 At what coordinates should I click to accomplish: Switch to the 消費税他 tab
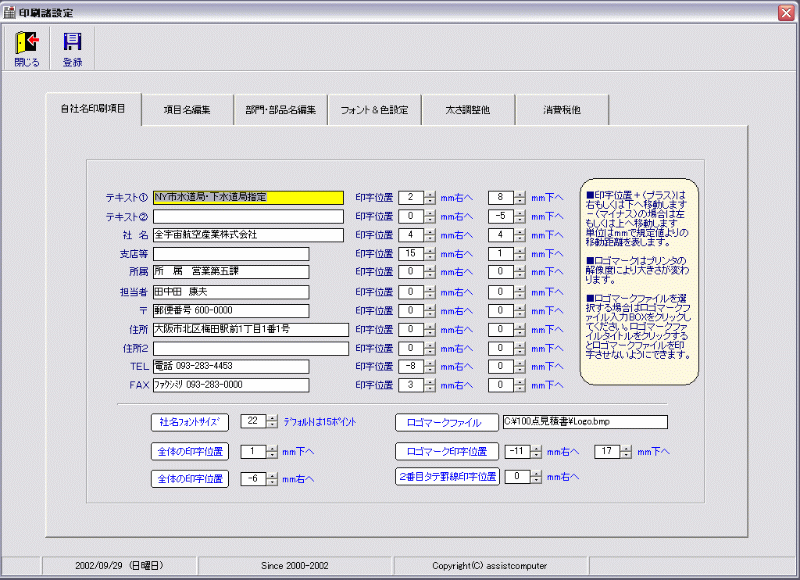[562, 110]
